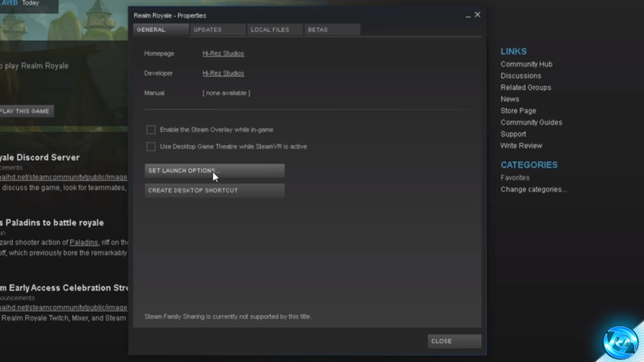Open Support link in Links
The width and height of the screenshot is (644, 362).
click(x=513, y=134)
